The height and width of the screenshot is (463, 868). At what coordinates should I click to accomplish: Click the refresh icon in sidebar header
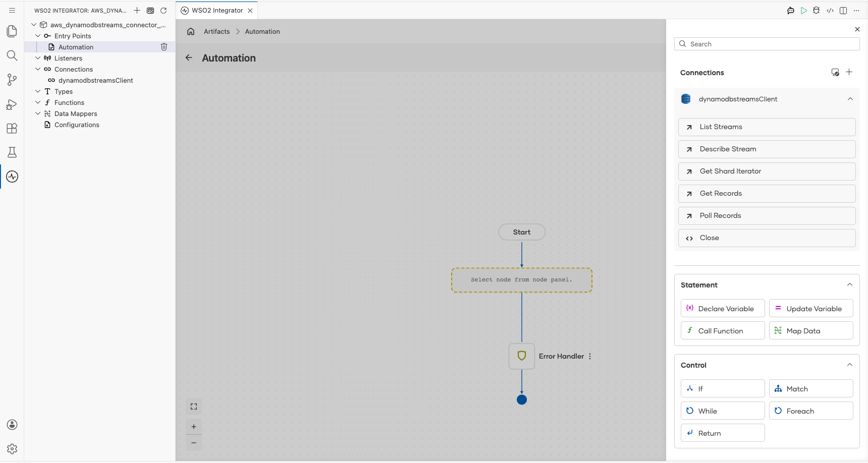(x=164, y=11)
